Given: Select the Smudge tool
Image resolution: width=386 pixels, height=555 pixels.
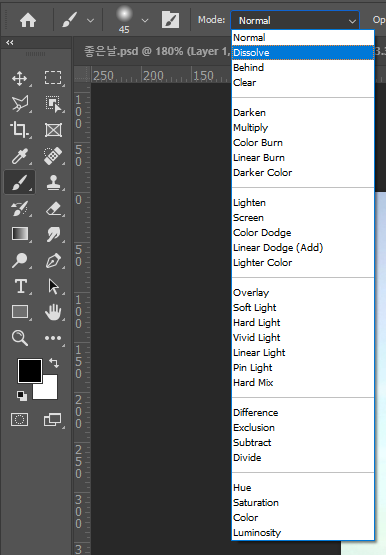Looking at the screenshot, I should pos(53,234).
